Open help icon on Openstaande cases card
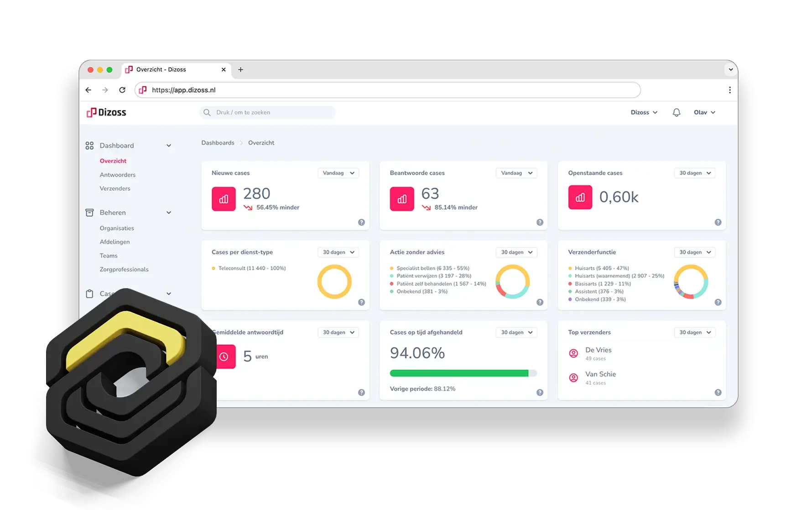 [718, 222]
